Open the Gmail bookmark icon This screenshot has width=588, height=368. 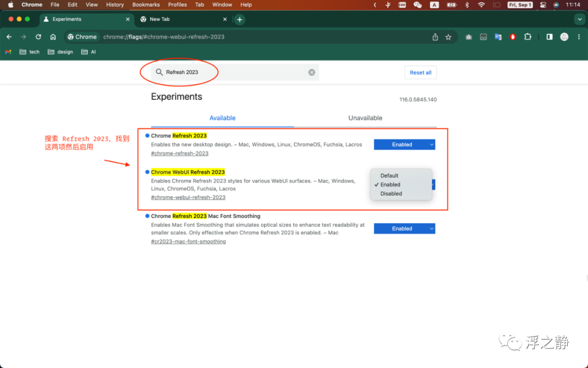click(x=8, y=52)
